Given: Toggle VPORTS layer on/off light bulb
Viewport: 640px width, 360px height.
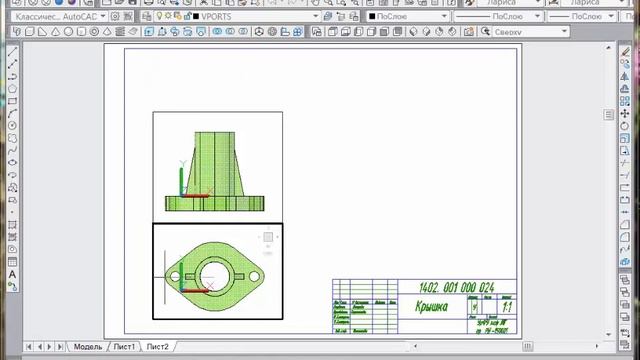Looking at the screenshot, I should [159, 16].
